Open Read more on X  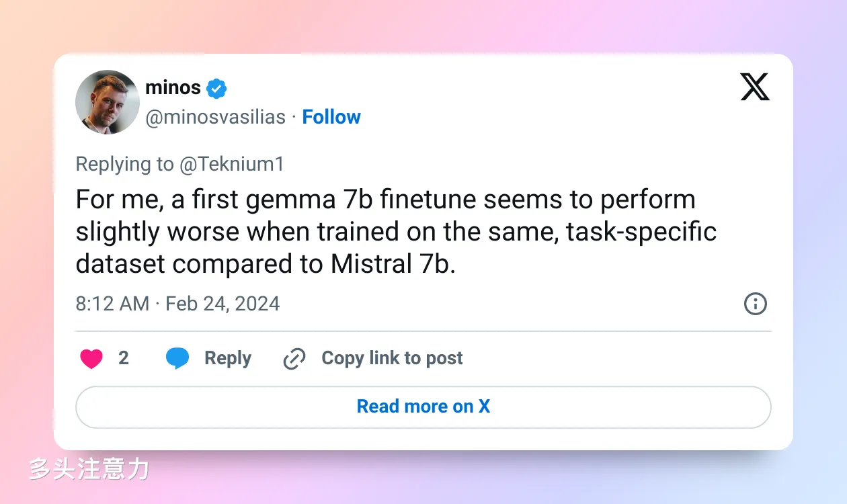(424, 407)
